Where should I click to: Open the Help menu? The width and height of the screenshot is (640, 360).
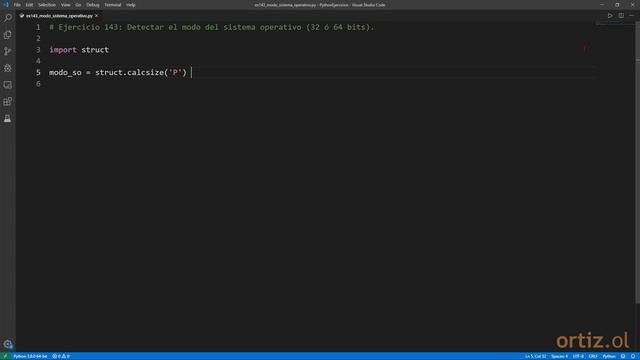pos(131,5)
